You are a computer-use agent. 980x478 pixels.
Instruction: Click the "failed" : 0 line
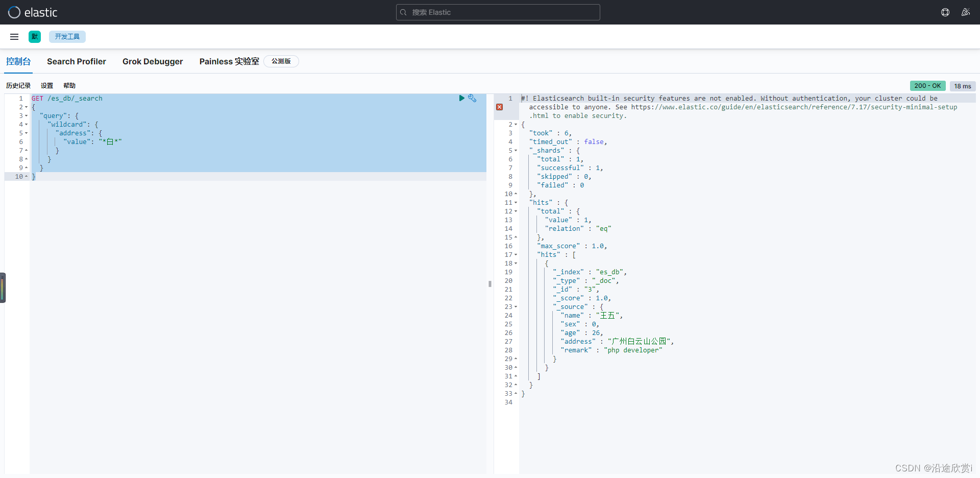click(x=560, y=185)
